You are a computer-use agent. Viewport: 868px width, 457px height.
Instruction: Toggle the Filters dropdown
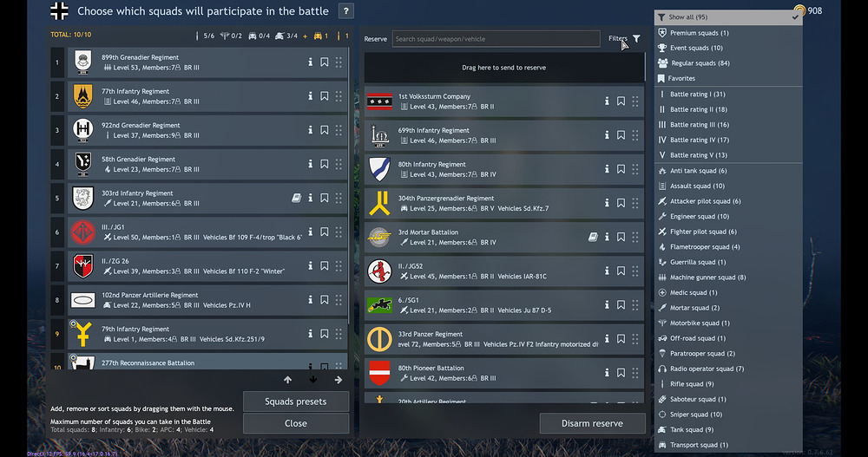(x=624, y=39)
